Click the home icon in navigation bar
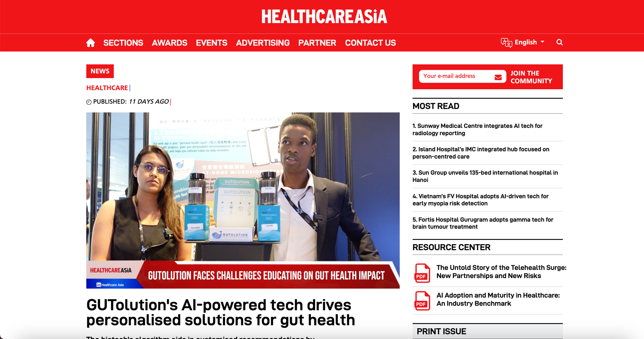Image resolution: width=644 pixels, height=339 pixels. 91,43
